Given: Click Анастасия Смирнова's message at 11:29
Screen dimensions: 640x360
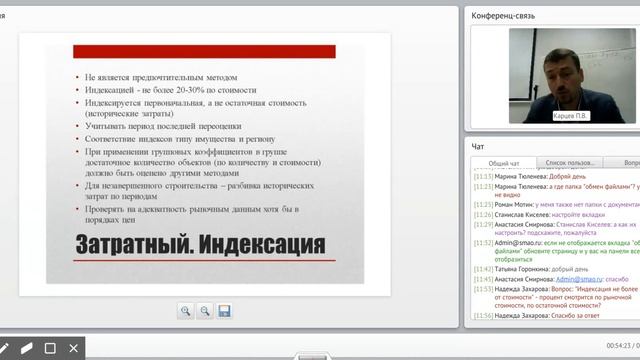Looking at the screenshot, I should (x=555, y=229).
